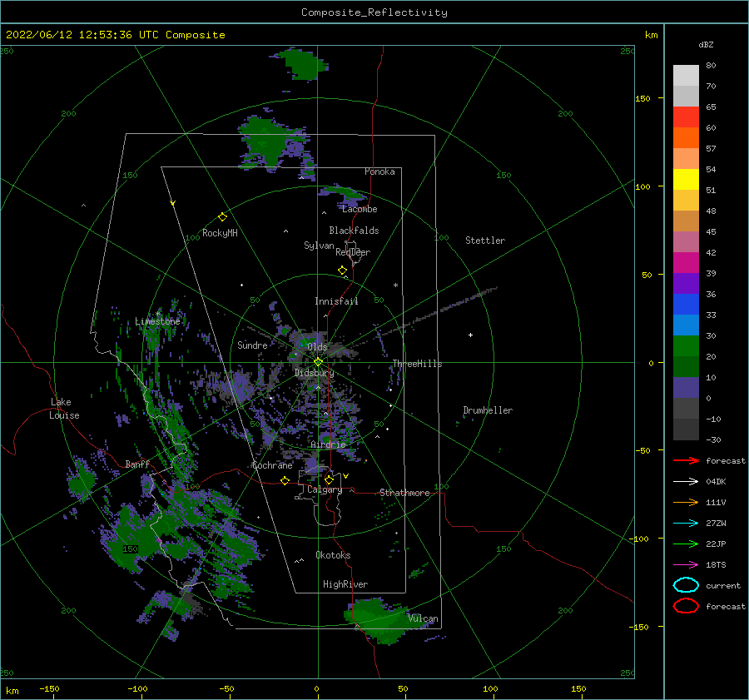The image size is (749, 700).
Task: Click the Sundre label
Action: [252, 345]
